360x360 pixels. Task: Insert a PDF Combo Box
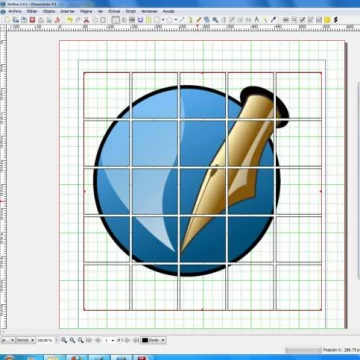pyautogui.click(x=311, y=20)
